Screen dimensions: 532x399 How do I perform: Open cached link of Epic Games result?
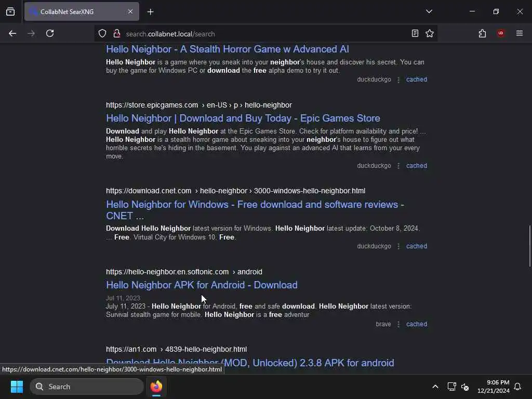point(417,166)
